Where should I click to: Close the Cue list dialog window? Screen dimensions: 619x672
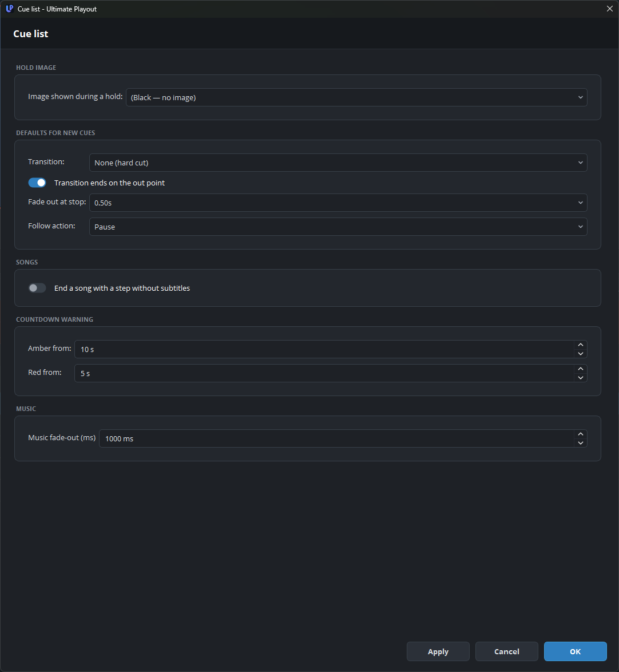point(610,9)
